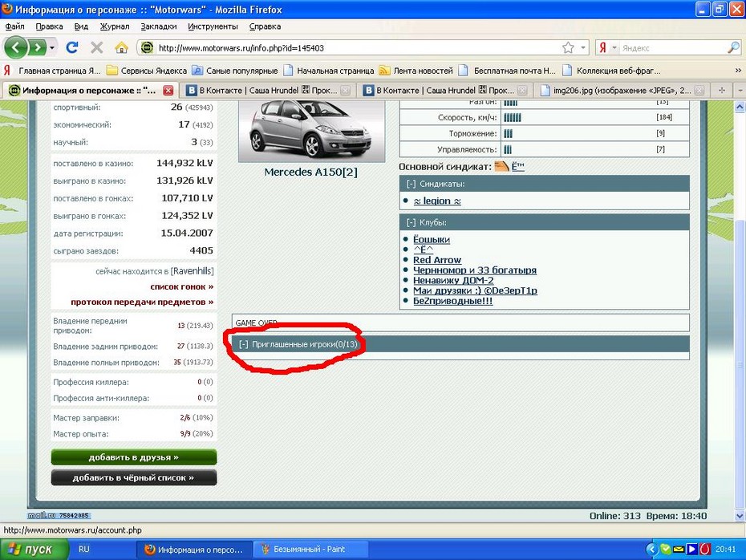Click the main syndicate emblem icon
Viewport: 746px width, 560px height.
tap(502, 167)
